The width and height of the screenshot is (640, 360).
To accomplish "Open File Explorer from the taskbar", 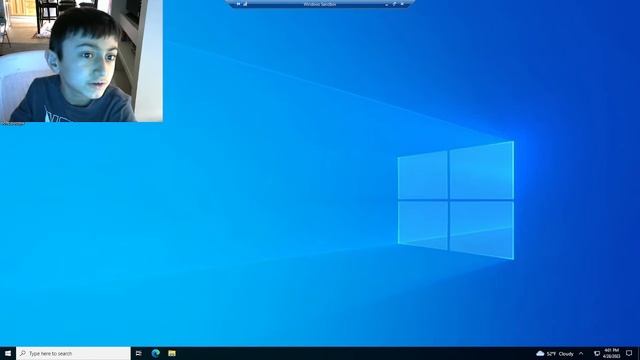I will tap(172, 353).
